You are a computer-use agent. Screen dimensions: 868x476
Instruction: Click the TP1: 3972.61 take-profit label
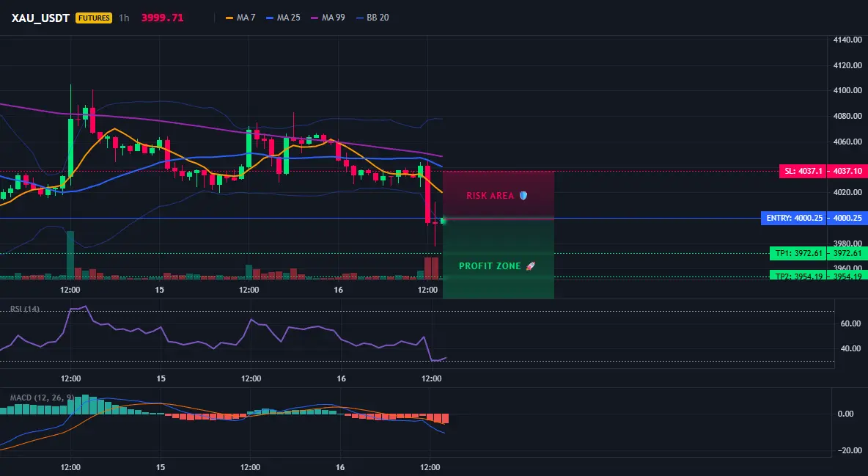(x=798, y=254)
